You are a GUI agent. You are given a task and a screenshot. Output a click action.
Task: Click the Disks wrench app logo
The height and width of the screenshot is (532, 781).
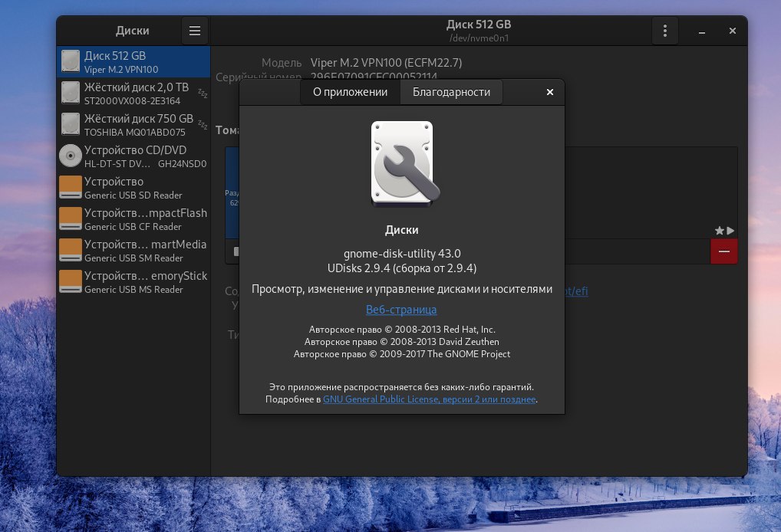(x=403, y=164)
